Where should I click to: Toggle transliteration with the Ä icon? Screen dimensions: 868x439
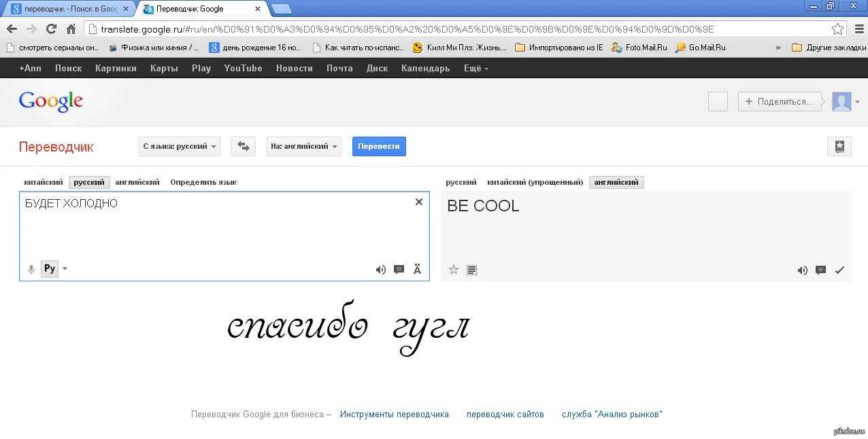pyautogui.click(x=418, y=270)
